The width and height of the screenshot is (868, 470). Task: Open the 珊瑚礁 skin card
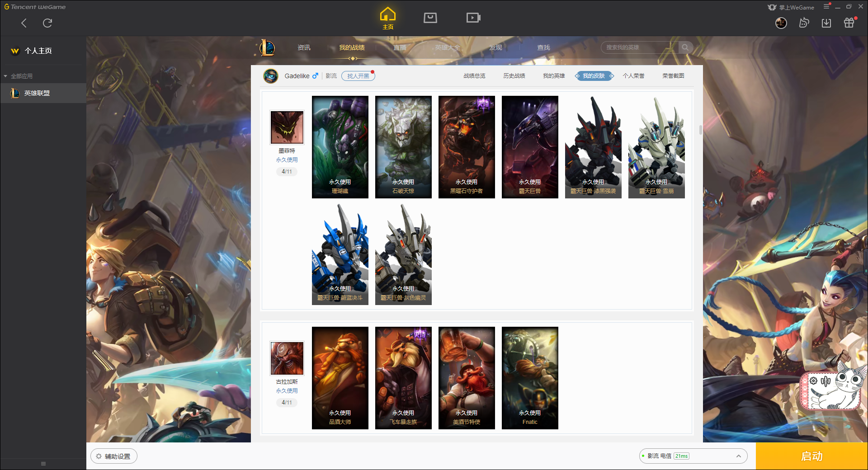[340, 147]
